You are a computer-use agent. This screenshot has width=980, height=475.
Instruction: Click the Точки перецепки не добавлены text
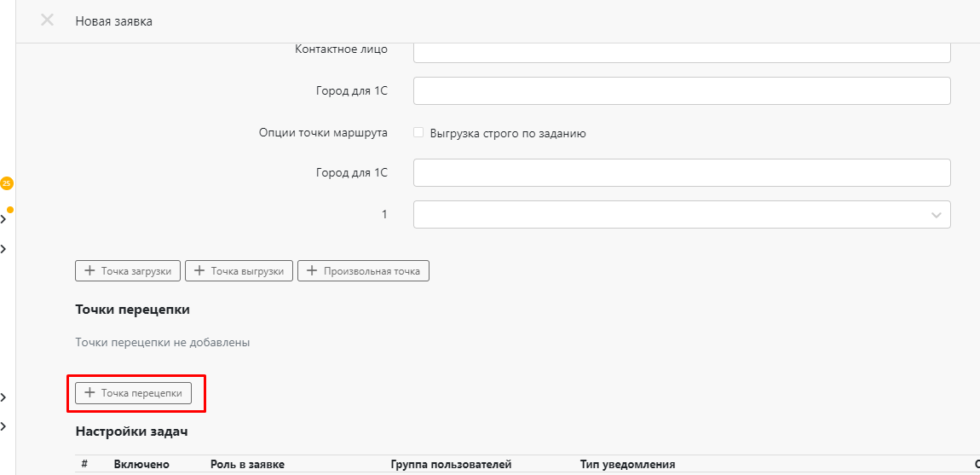pos(163,342)
